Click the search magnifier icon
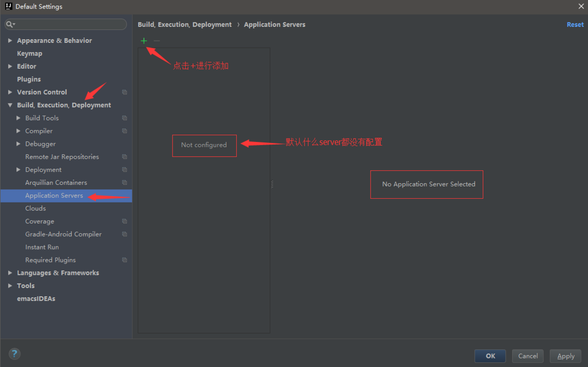The height and width of the screenshot is (367, 588). click(10, 25)
